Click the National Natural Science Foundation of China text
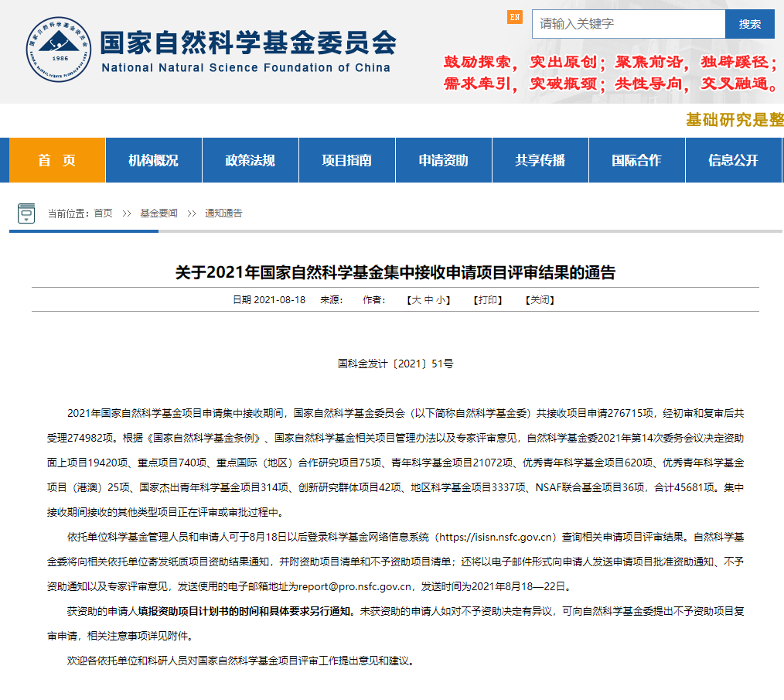The height and width of the screenshot is (700, 784). click(x=246, y=67)
